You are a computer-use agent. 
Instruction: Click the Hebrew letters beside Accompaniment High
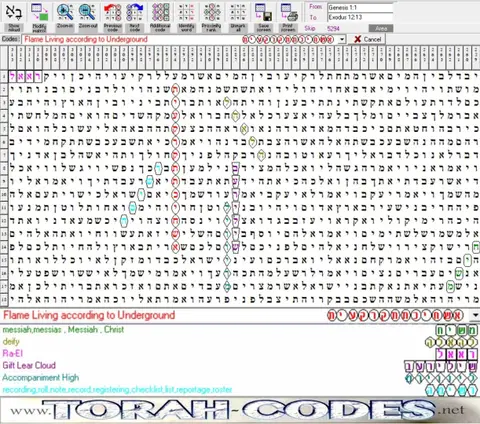coord(441,378)
